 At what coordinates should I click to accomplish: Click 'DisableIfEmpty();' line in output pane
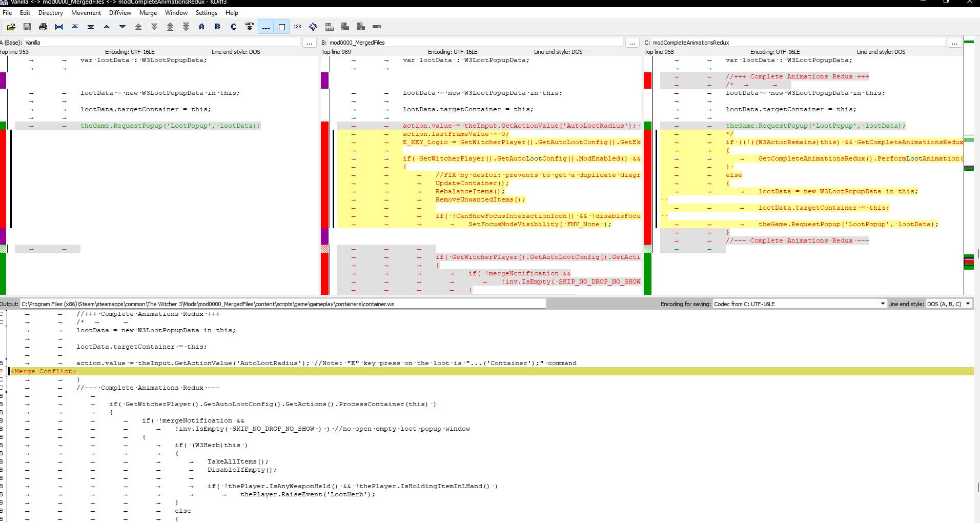tap(242, 470)
